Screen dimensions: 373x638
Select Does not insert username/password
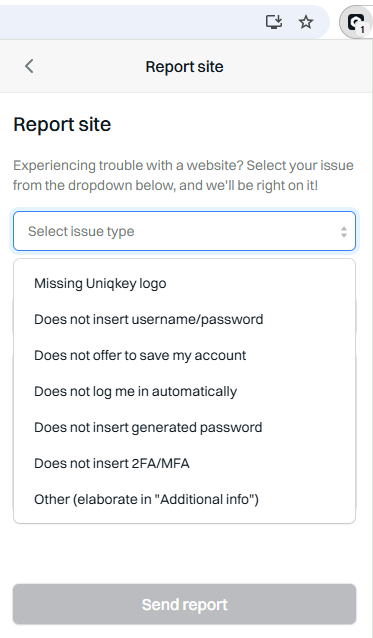(184, 319)
